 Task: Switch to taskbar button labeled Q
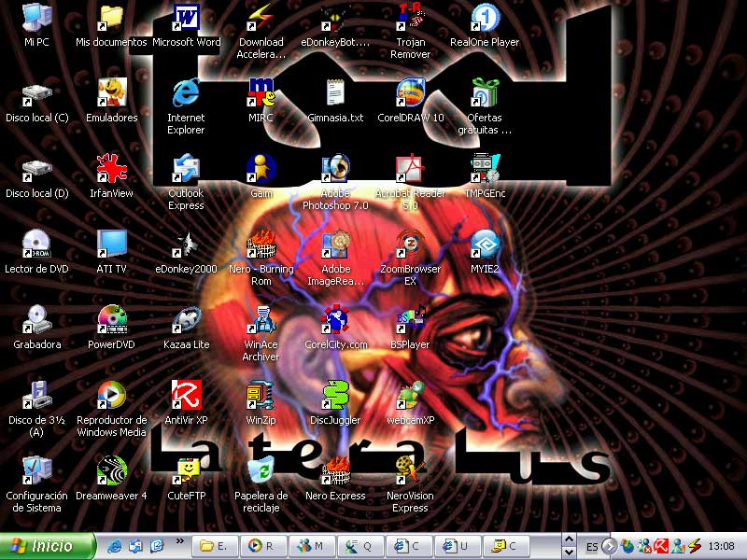pos(360,546)
